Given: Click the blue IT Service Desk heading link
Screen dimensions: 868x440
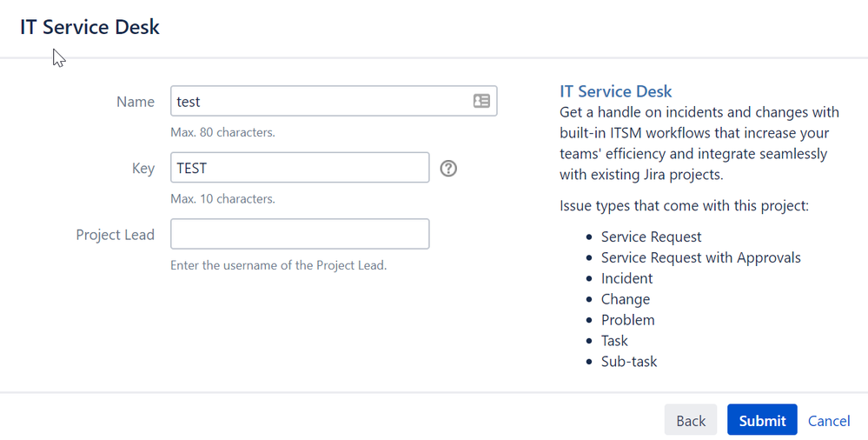Looking at the screenshot, I should coord(615,91).
